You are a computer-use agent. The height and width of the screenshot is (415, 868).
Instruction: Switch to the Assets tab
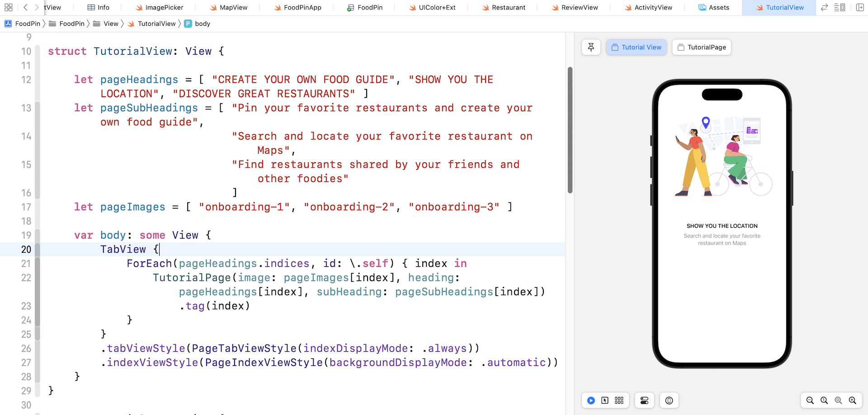click(714, 7)
